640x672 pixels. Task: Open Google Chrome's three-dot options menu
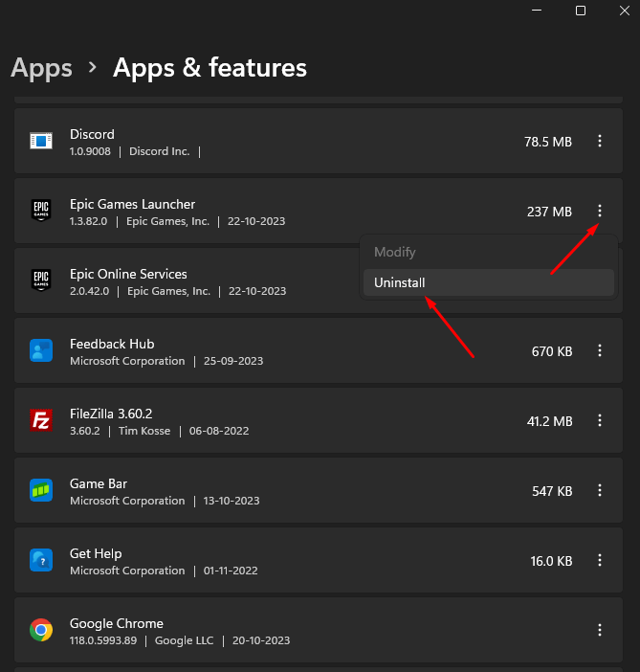point(600,630)
